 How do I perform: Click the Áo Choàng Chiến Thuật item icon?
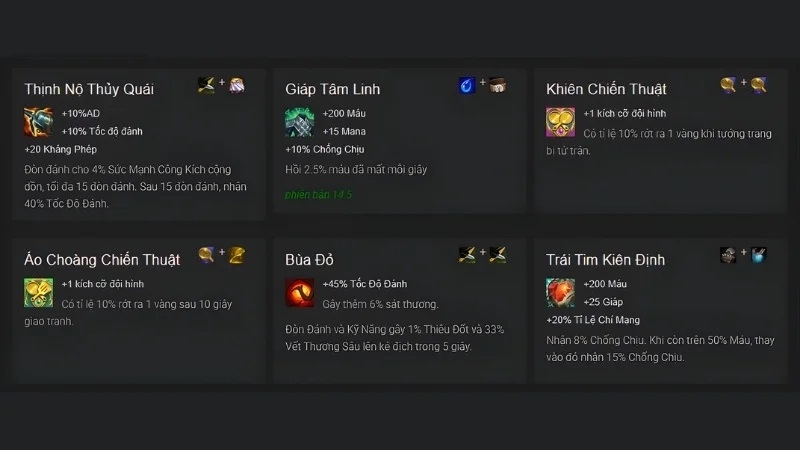[38, 292]
